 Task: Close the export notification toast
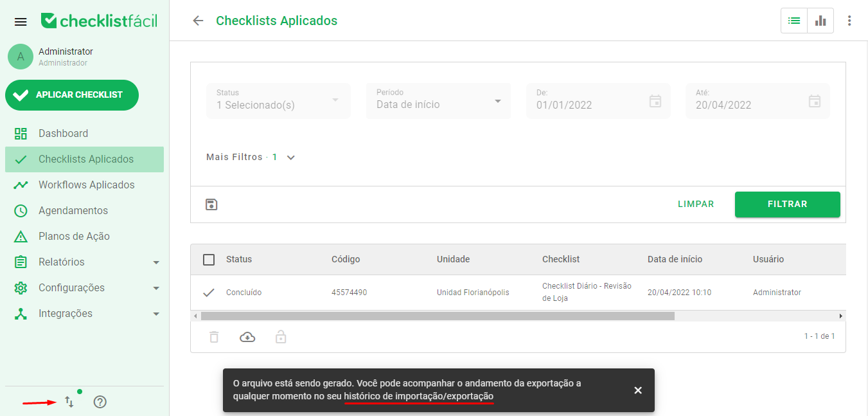(x=638, y=390)
